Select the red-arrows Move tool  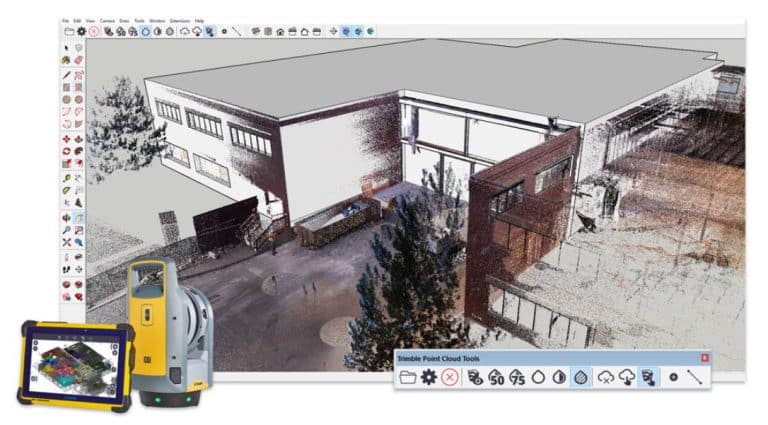(x=67, y=139)
